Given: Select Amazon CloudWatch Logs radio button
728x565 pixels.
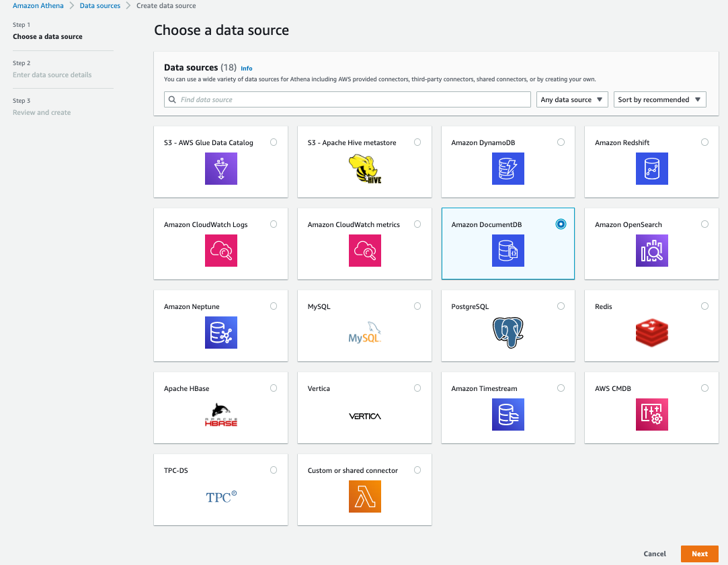Looking at the screenshot, I should click(274, 224).
